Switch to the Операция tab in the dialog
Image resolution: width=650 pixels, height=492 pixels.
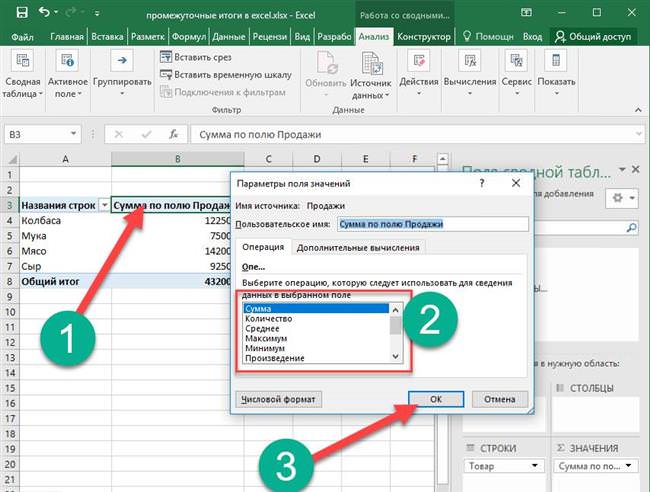pos(263,247)
